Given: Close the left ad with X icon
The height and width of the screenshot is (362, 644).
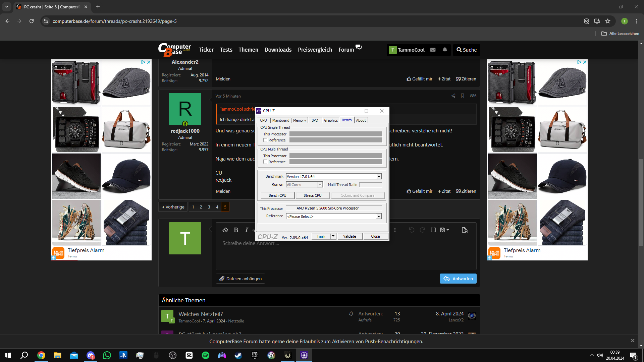Looking at the screenshot, I should pos(149,62).
